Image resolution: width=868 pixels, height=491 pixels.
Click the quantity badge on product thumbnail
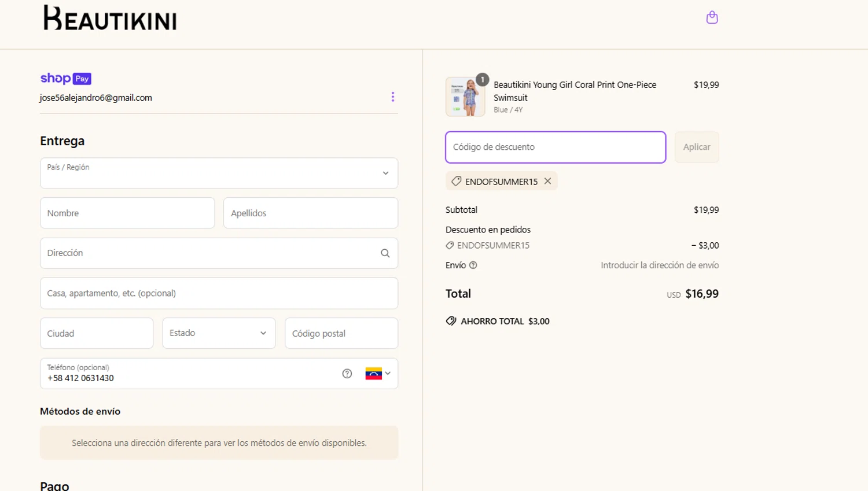(483, 79)
